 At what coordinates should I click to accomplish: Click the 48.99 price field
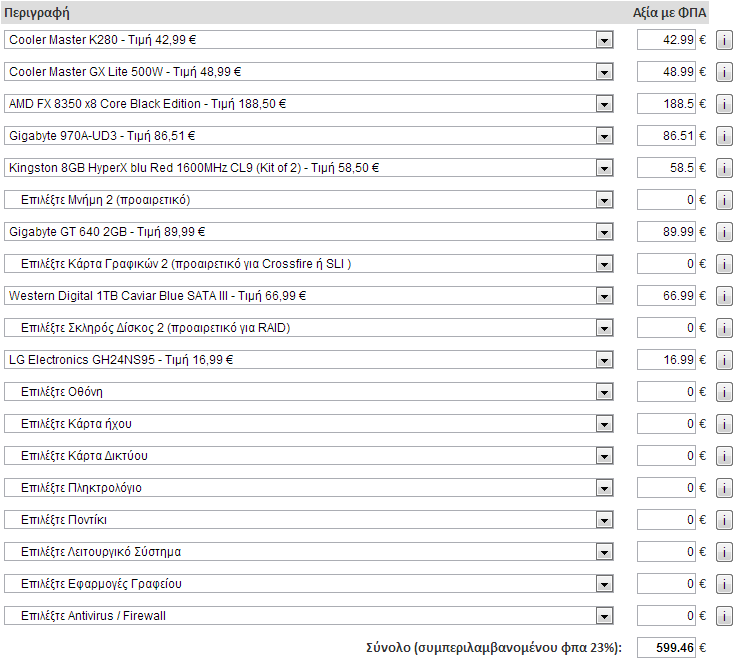click(x=666, y=72)
